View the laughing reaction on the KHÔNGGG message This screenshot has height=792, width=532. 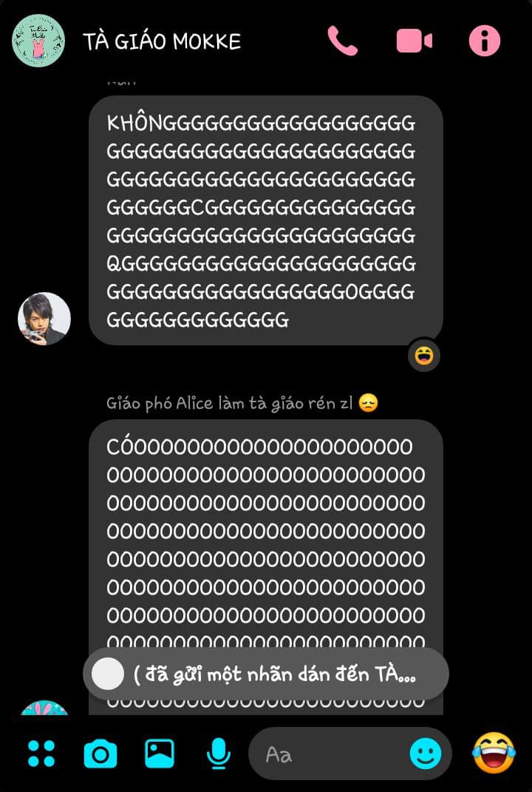click(424, 356)
